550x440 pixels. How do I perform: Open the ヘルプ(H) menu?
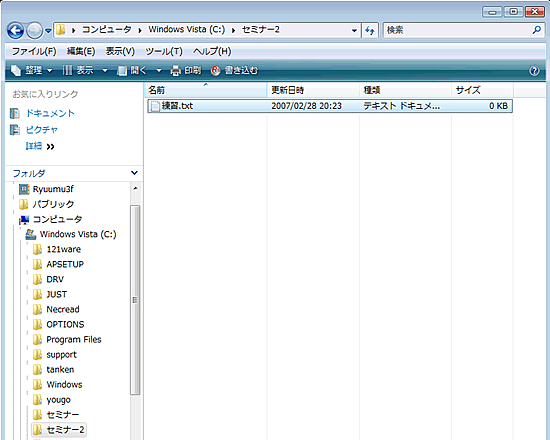click(212, 52)
